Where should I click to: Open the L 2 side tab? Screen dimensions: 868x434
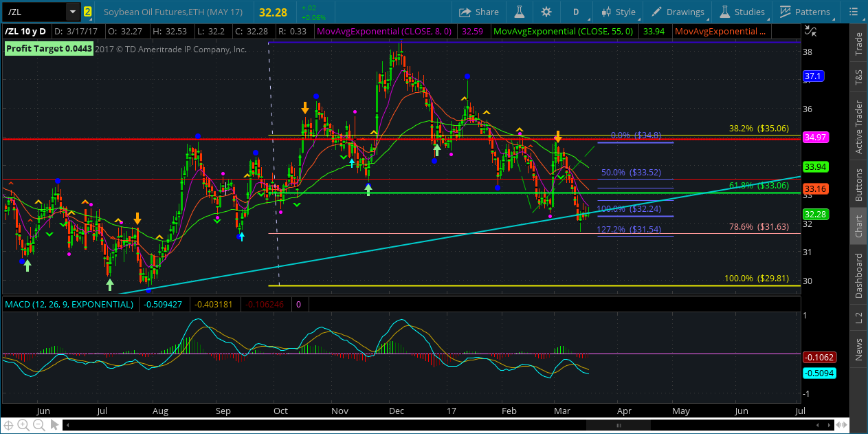858,317
